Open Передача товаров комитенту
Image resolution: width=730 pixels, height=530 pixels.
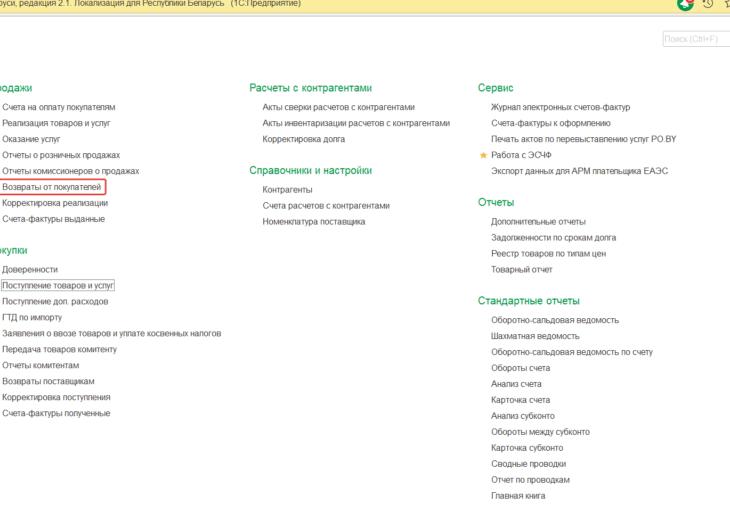[x=60, y=349]
